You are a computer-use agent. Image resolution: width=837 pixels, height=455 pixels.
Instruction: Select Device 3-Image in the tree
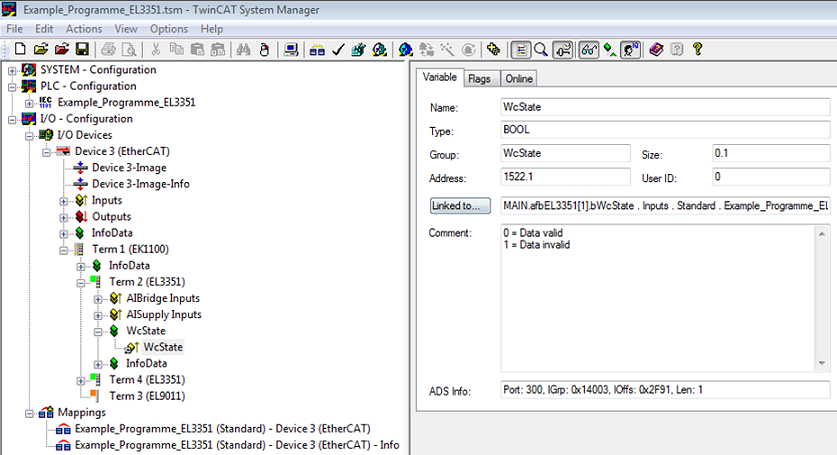point(129,168)
